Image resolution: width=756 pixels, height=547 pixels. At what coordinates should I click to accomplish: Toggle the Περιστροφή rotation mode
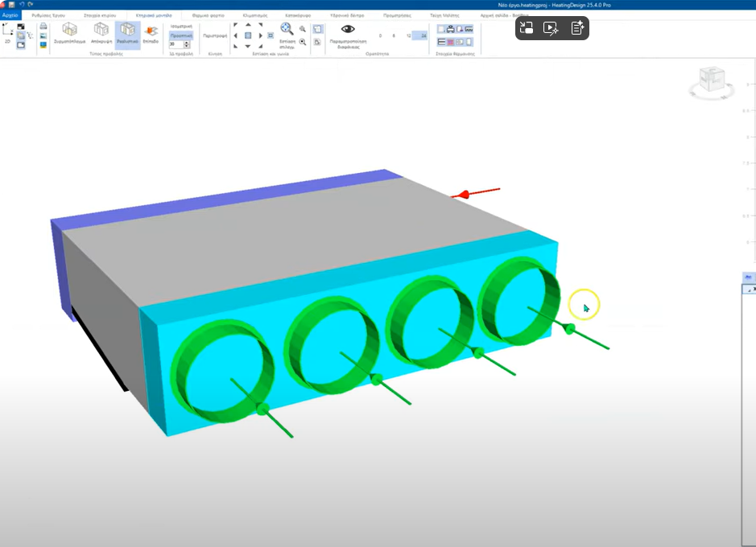pos(214,35)
